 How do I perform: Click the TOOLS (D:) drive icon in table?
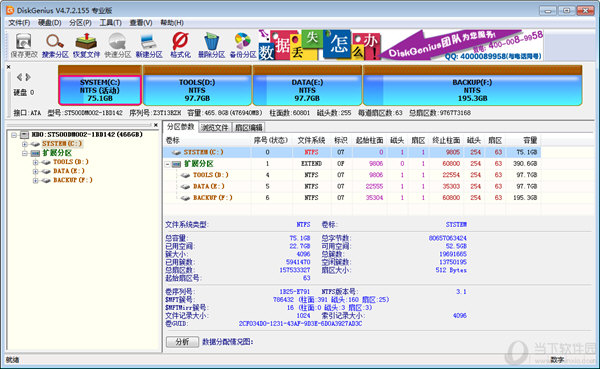point(186,175)
